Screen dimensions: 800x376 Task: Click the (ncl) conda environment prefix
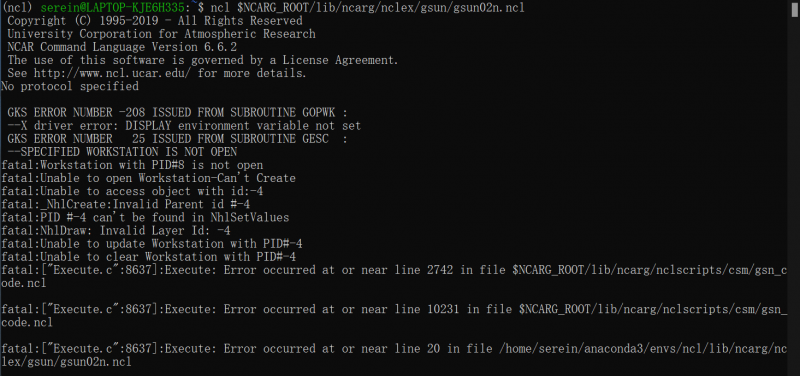(18, 7)
